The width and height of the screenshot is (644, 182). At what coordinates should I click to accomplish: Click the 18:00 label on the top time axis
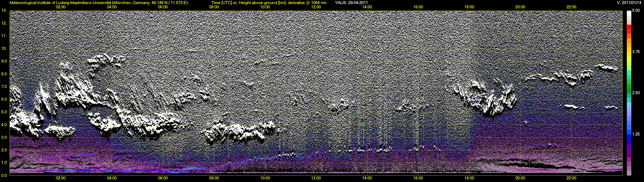(x=469, y=7)
